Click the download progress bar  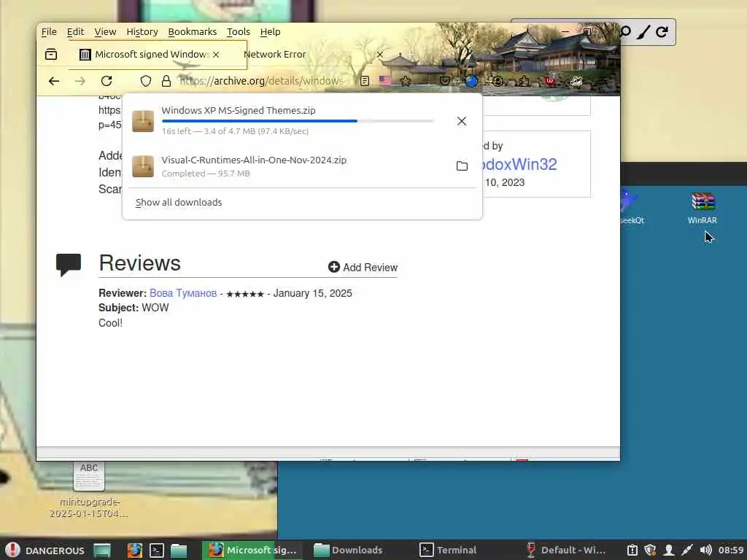tap(298, 121)
